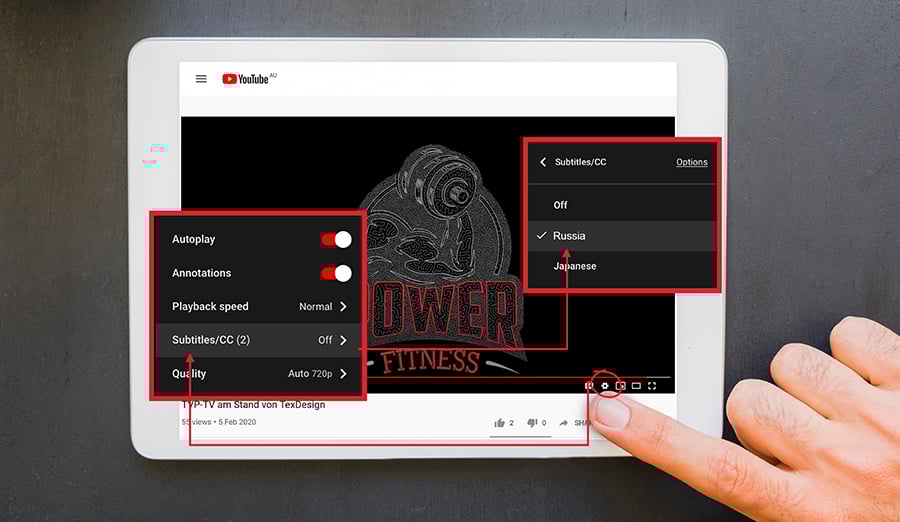This screenshot has height=522, width=900.
Task: Open the hamburger guide menu
Action: (x=201, y=79)
